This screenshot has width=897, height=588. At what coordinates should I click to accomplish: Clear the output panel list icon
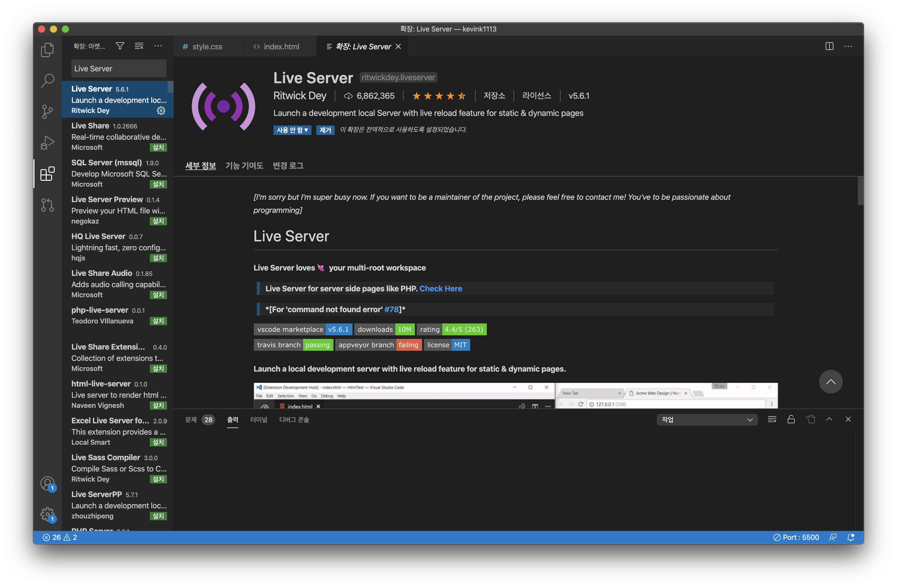click(x=772, y=419)
